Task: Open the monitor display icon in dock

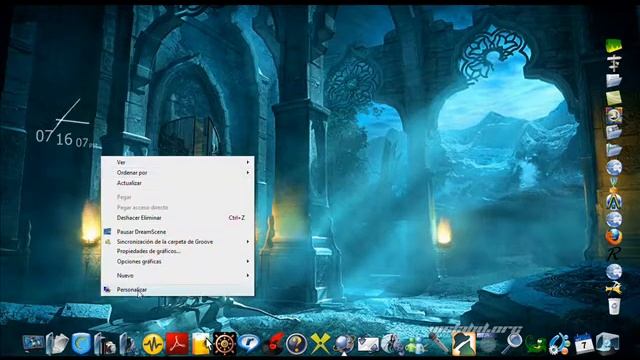Action: 33,344
